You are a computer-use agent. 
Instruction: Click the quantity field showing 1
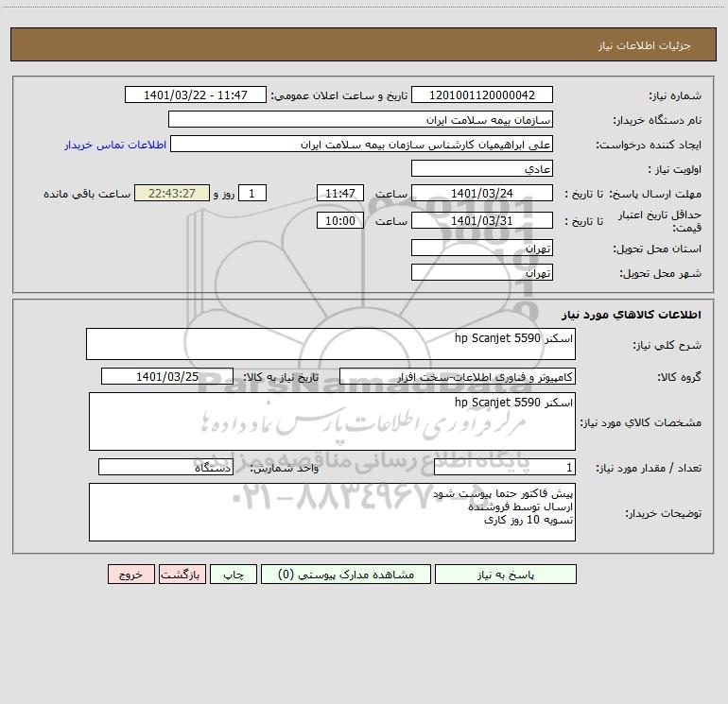coord(505,467)
